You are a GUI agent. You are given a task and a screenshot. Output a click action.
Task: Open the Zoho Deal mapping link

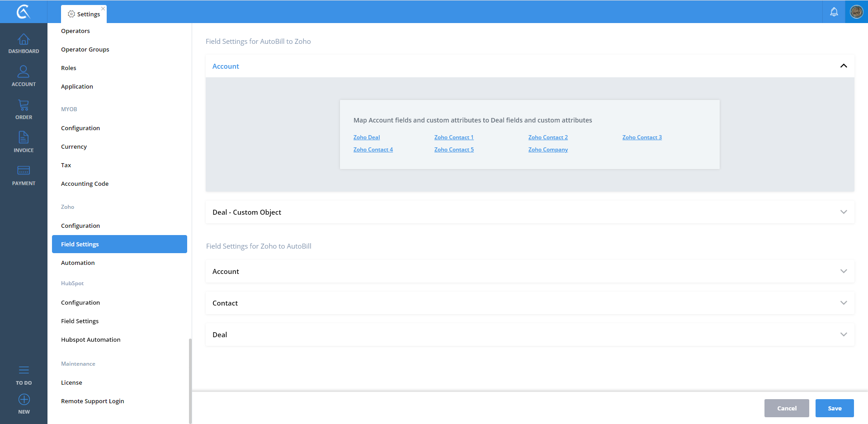click(x=366, y=137)
